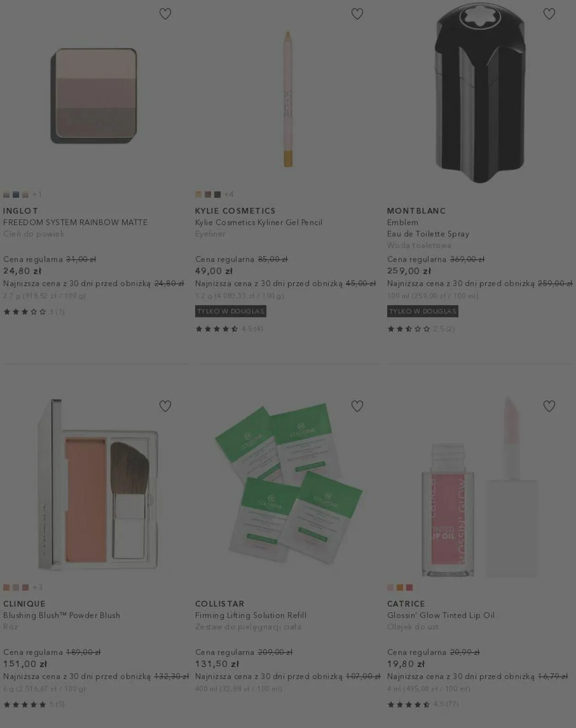Pick the red swatch for Catrice lip oil
576x728 pixels.
pyautogui.click(x=409, y=587)
